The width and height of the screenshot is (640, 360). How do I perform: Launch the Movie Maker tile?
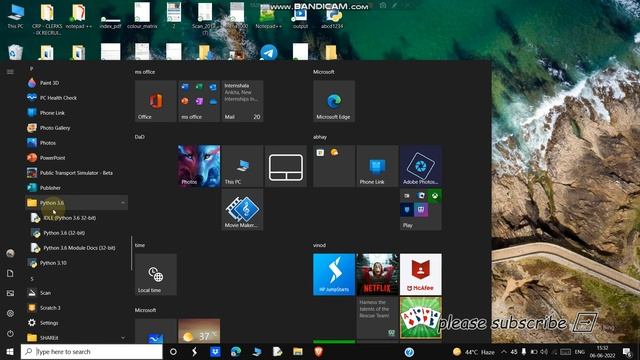coord(242,209)
